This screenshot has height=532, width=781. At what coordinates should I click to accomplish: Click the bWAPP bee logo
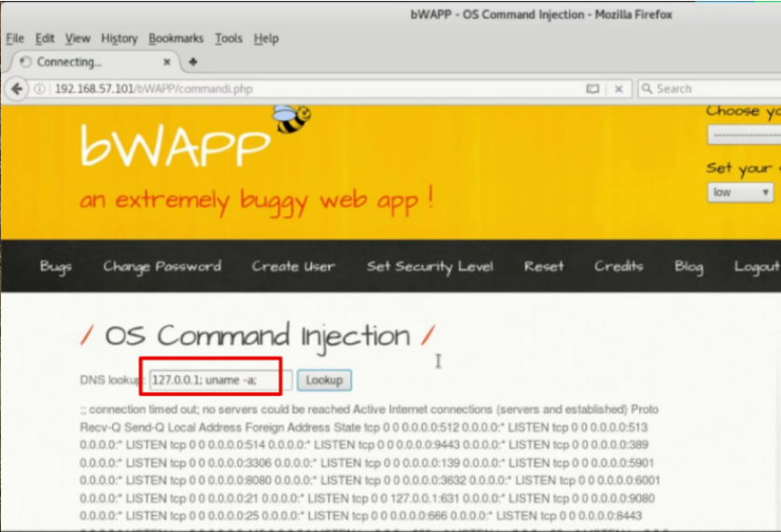pos(291,119)
